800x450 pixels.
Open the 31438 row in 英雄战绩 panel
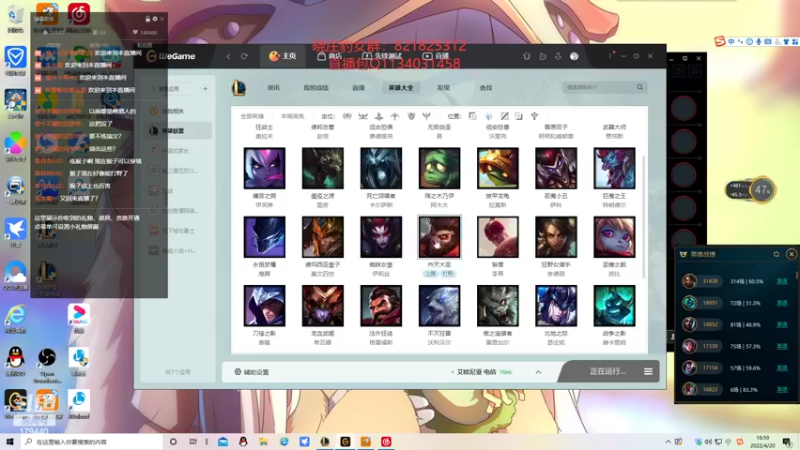[x=735, y=281]
